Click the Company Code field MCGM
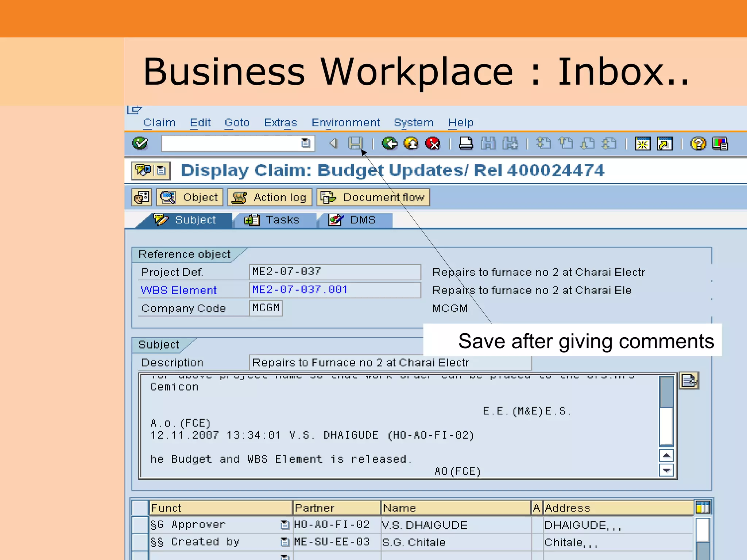Viewport: 747px width, 560px height. [x=266, y=308]
